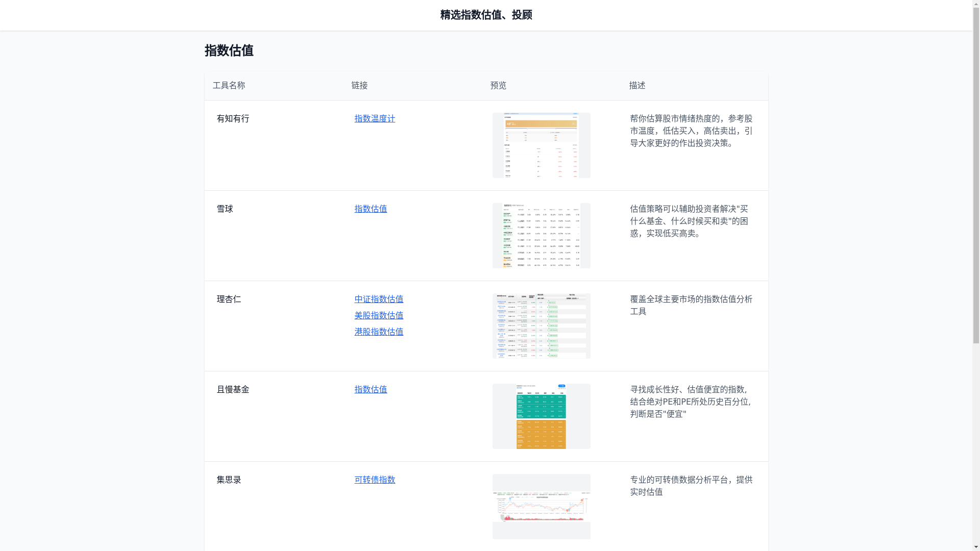The image size is (980, 551).
Task: Select the 且慢基金 tool name cell
Action: click(x=233, y=389)
